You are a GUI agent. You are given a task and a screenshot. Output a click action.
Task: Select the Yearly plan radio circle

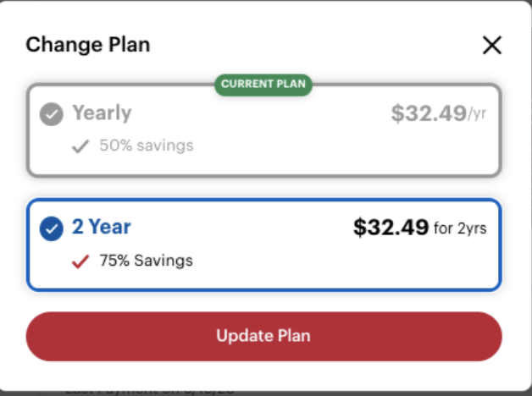(52, 114)
